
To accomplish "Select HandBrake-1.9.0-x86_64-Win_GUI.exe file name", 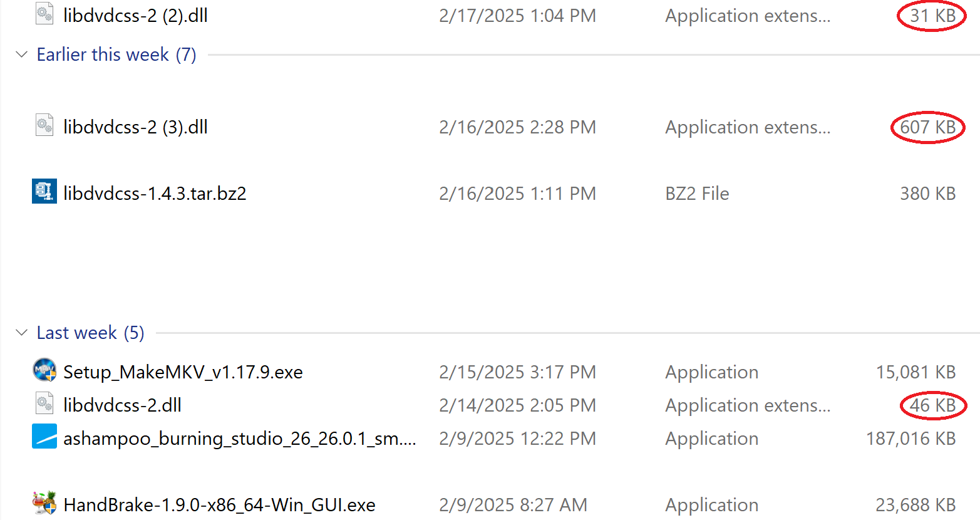I will (219, 505).
